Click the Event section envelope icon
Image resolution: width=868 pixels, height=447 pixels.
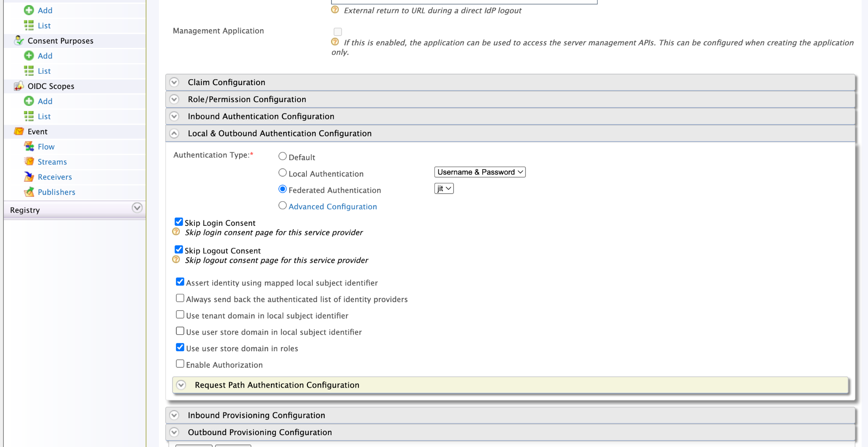tap(19, 131)
